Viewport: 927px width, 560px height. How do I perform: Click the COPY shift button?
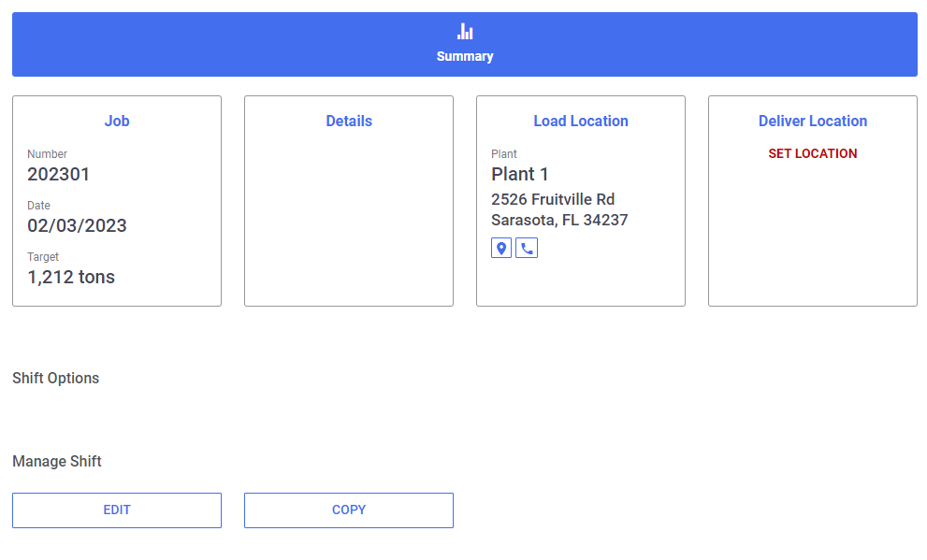pos(349,510)
